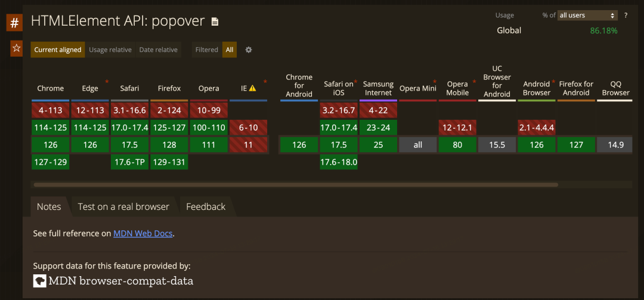644x300 pixels.
Task: Select the Current aligned view
Action: 58,50
